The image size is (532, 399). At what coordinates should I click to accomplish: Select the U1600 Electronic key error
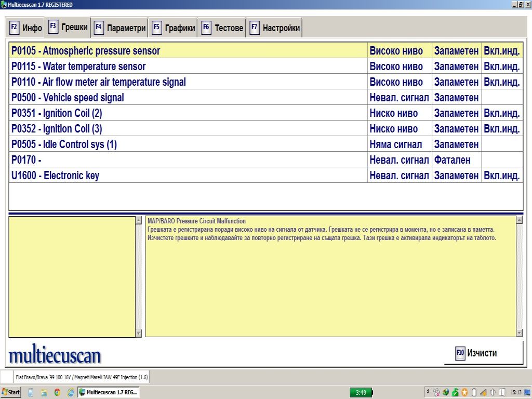(x=187, y=176)
